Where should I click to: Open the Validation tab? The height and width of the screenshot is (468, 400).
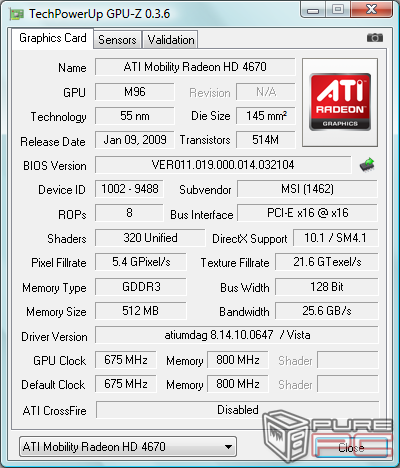[x=171, y=40]
